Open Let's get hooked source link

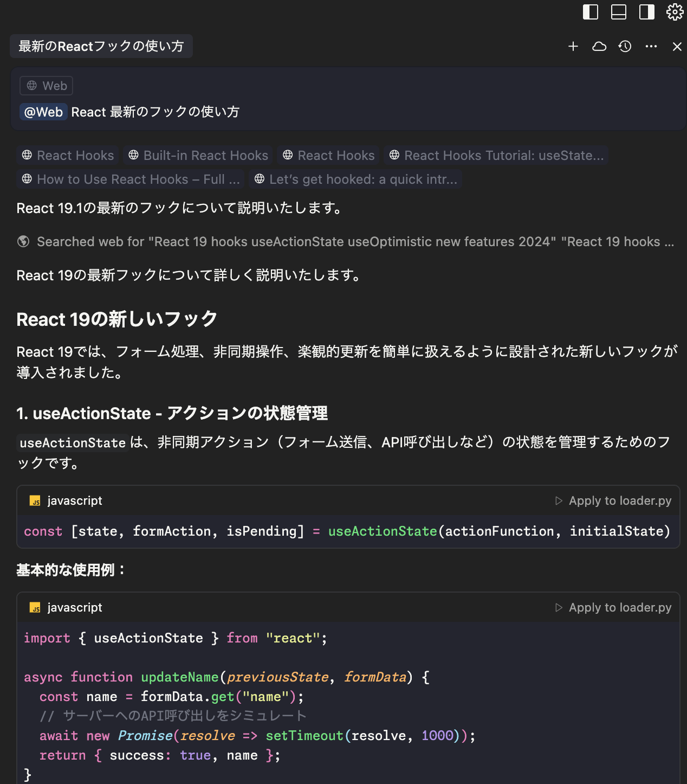[x=356, y=179]
